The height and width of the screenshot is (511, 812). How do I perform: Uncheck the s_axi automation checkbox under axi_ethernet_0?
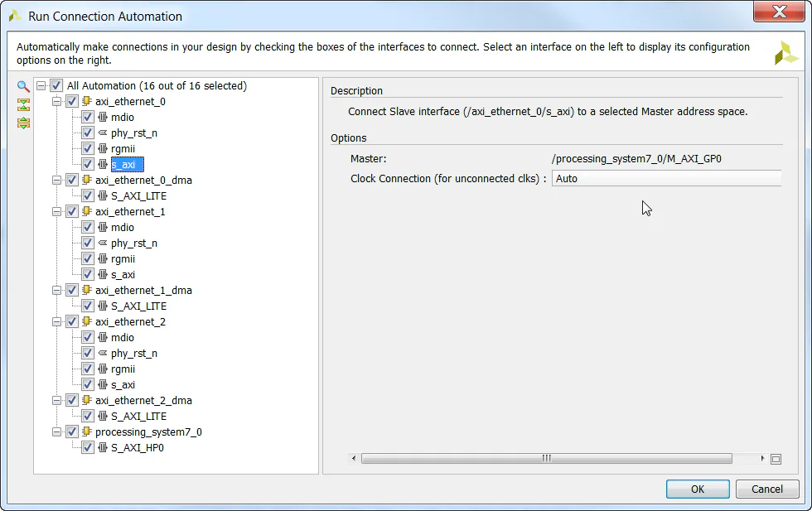[87, 164]
